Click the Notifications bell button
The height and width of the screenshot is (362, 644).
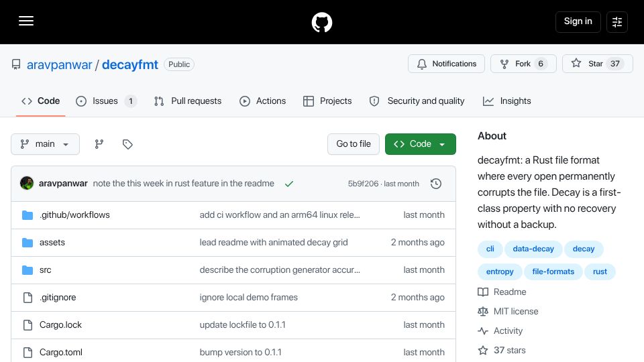447,64
